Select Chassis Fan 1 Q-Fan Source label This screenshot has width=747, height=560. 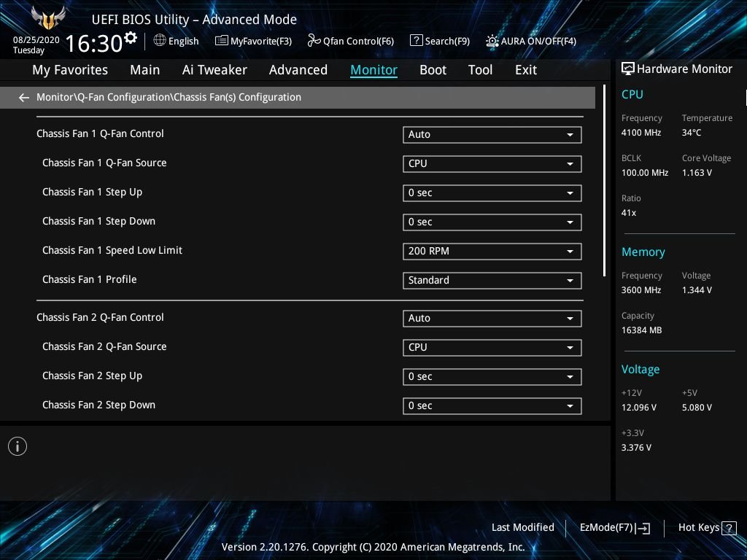point(104,163)
